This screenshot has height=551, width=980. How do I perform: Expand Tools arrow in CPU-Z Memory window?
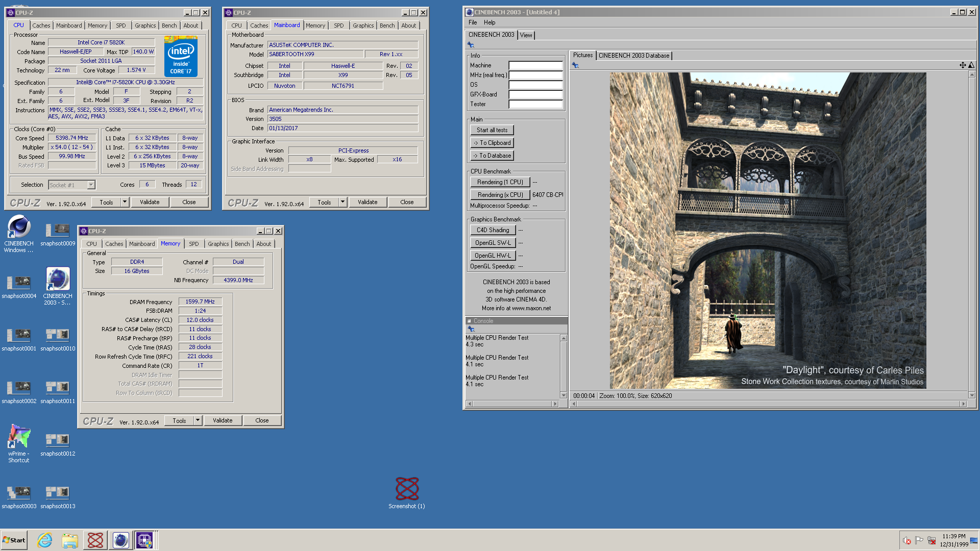tap(198, 420)
